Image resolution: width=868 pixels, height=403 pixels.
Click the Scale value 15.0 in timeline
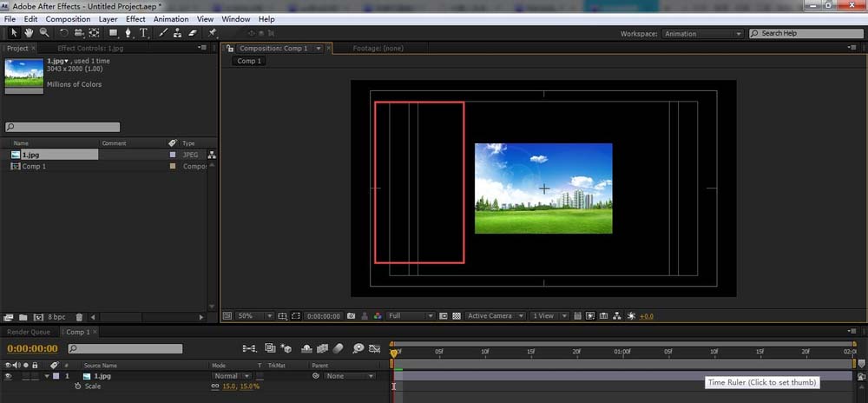click(229, 386)
